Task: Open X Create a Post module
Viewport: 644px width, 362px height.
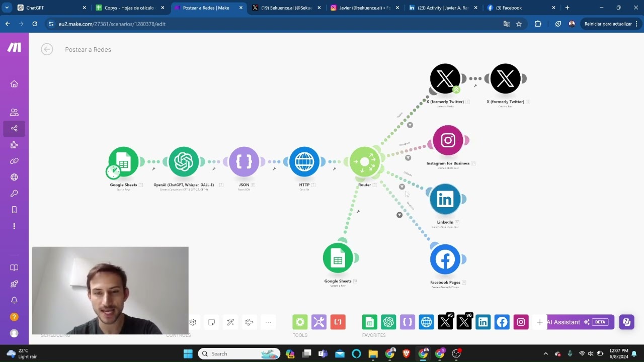Action: (506, 78)
